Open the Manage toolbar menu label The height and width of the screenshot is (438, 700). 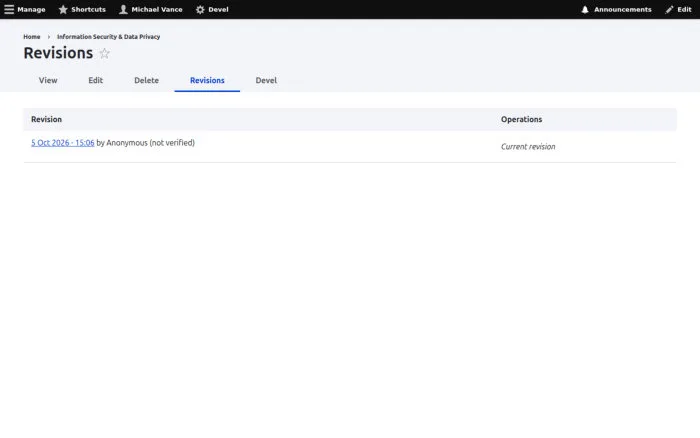31,9
